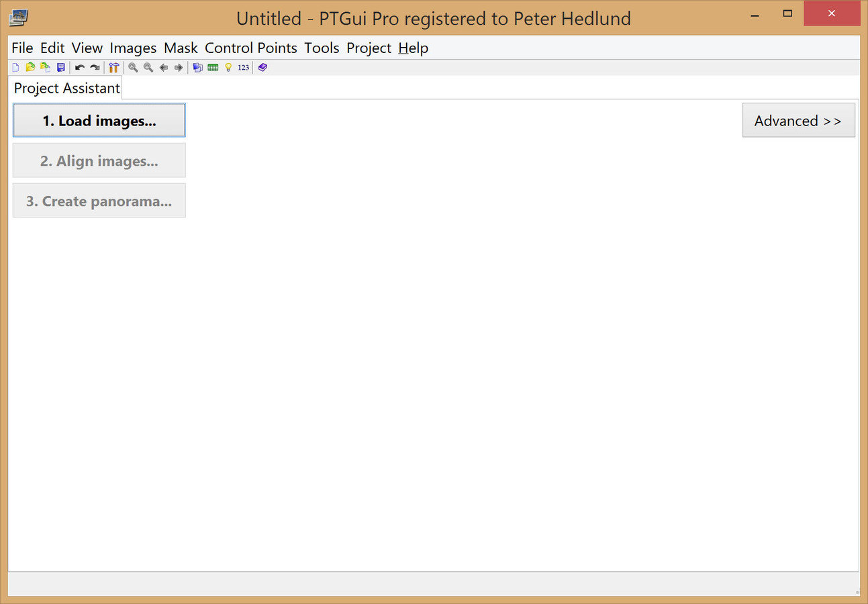Expand options with the Advanced >> button

coord(798,121)
